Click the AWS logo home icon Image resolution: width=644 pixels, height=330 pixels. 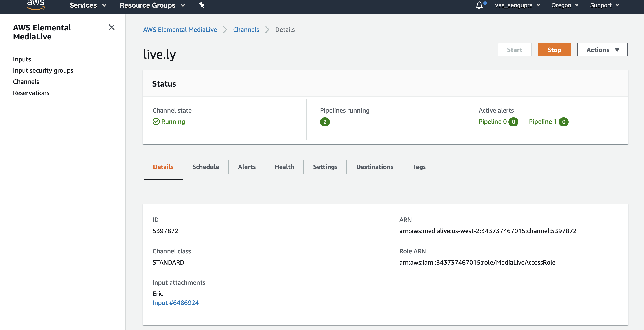click(x=36, y=5)
